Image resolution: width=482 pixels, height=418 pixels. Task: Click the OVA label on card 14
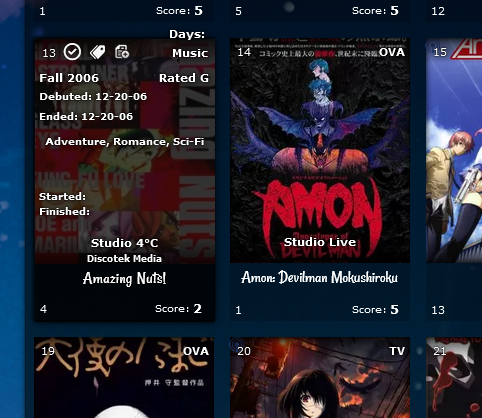[x=392, y=52]
